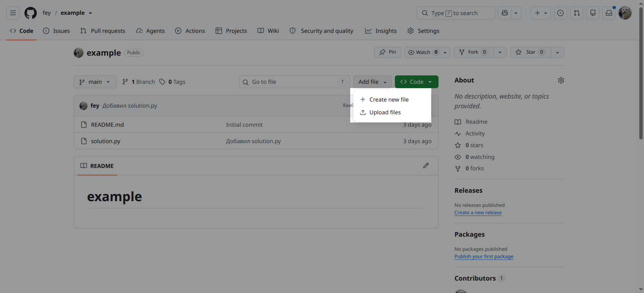Open the Initial commit message link
This screenshot has height=293, width=644.
point(244,125)
